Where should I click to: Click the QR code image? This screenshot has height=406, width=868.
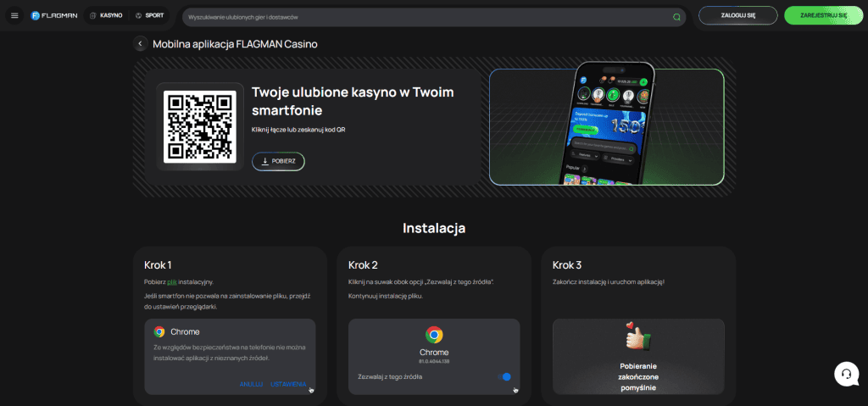(x=200, y=127)
